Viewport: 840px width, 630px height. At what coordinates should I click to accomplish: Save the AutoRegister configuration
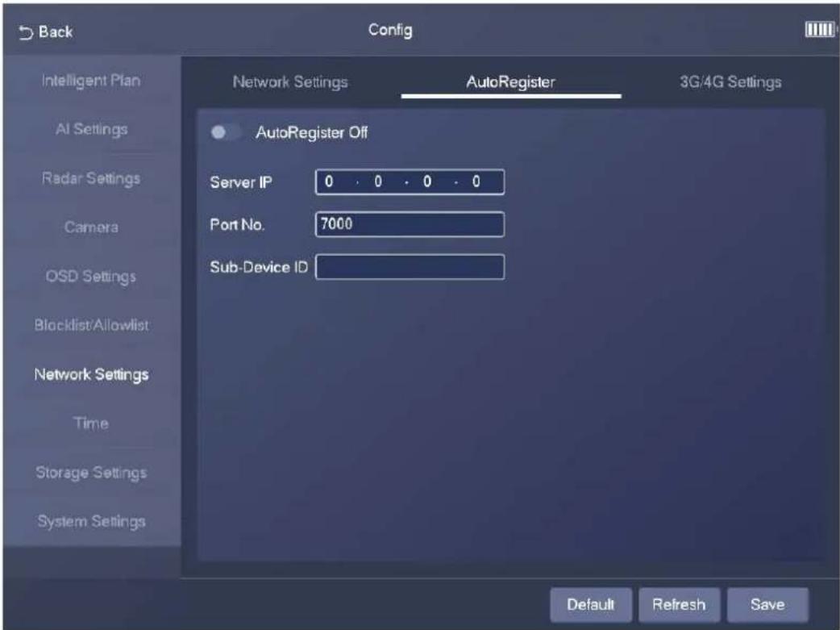767,605
